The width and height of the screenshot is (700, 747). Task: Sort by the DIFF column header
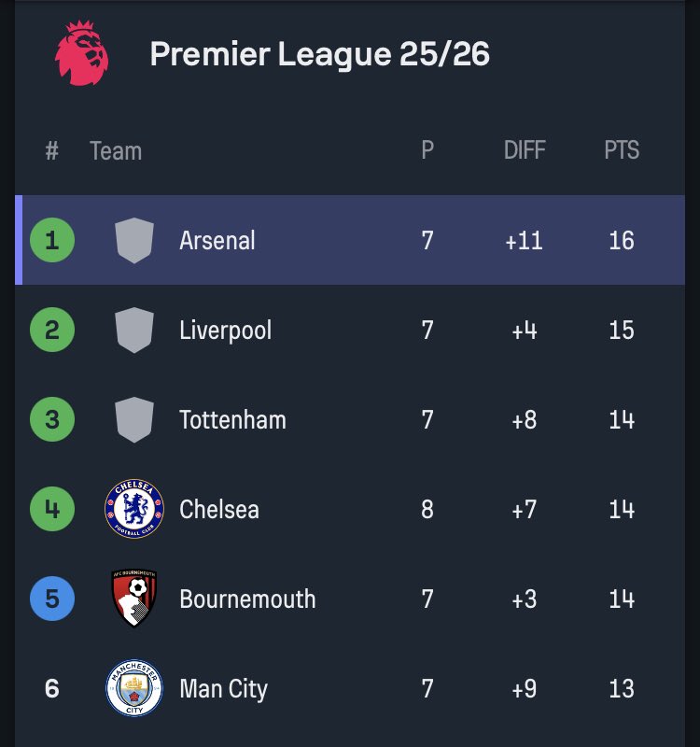(x=525, y=150)
